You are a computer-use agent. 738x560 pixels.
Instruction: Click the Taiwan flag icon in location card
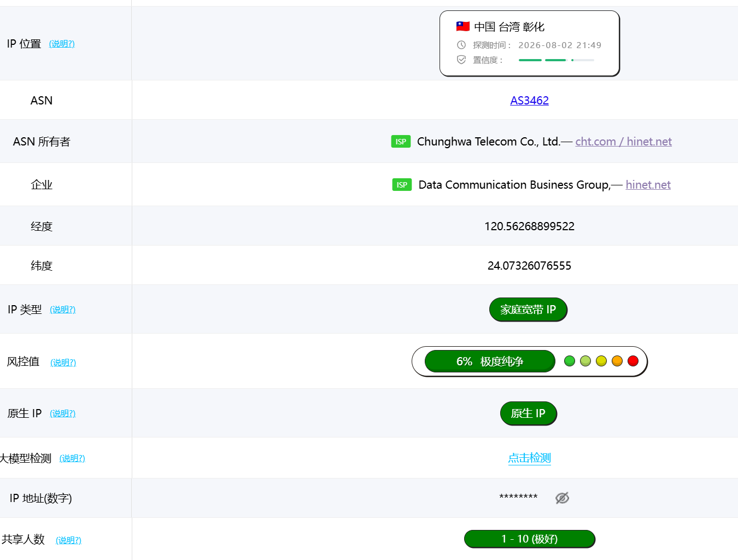point(463,26)
